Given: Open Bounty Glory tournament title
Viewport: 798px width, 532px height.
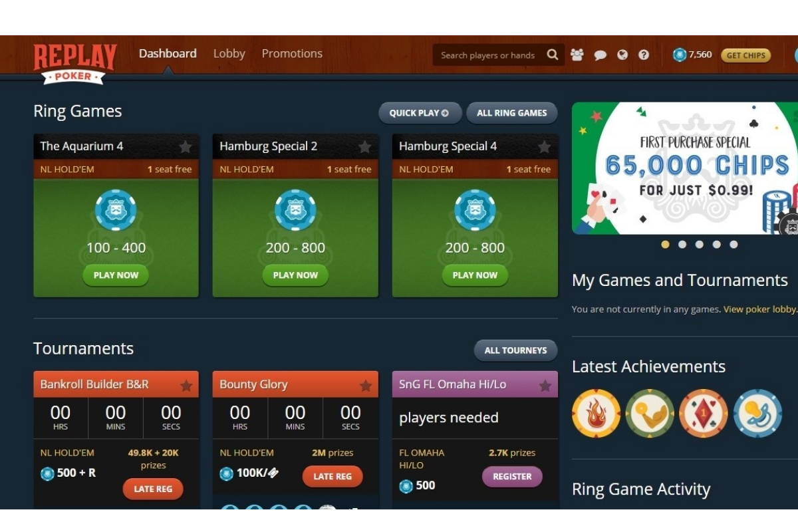Looking at the screenshot, I should tap(253, 384).
